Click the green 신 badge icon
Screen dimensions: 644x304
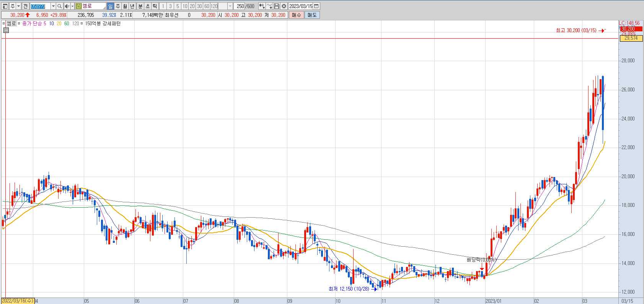pyautogui.click(x=78, y=6)
